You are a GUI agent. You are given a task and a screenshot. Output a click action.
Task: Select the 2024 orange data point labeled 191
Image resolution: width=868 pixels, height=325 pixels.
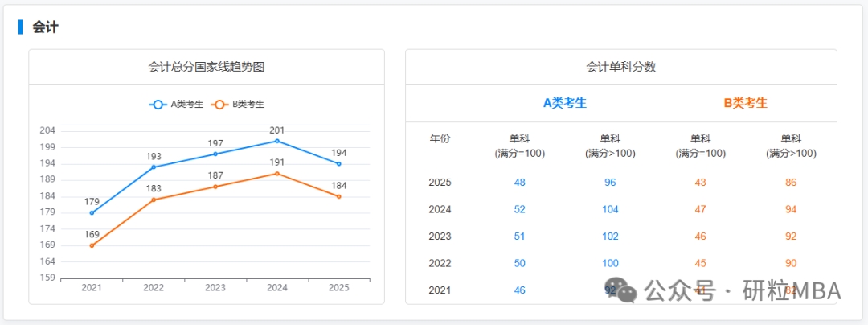[x=277, y=173]
